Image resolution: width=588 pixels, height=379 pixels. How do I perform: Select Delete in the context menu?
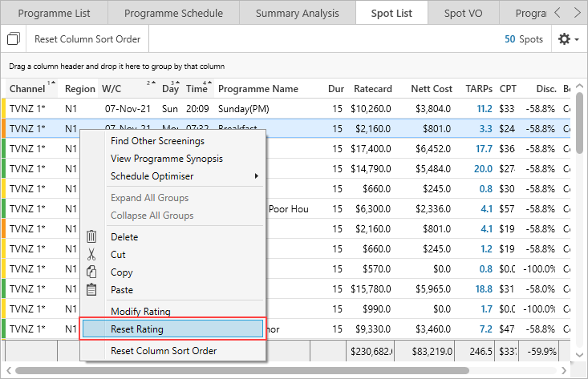[124, 236]
